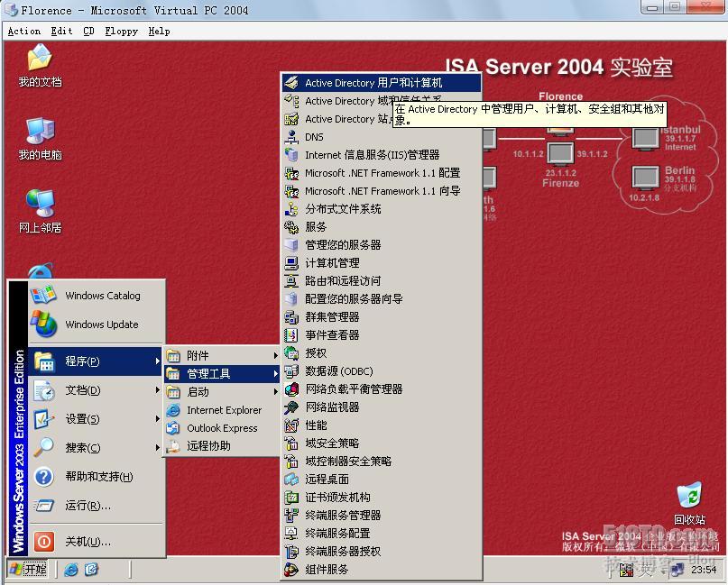Viewport: 728px width, 585px height.
Task: Expand the Startup (启动) submenu arrow
Action: (275, 391)
